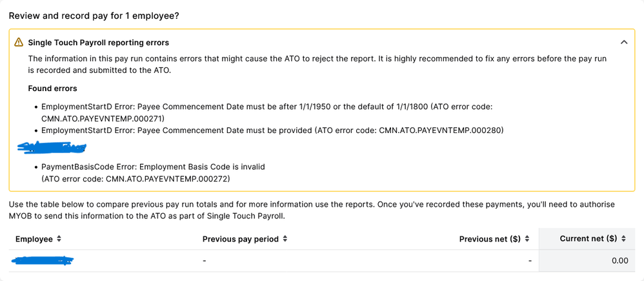644x281 pixels.
Task: Click the sort arrows beside Previous net ($)
Action: tap(527, 239)
